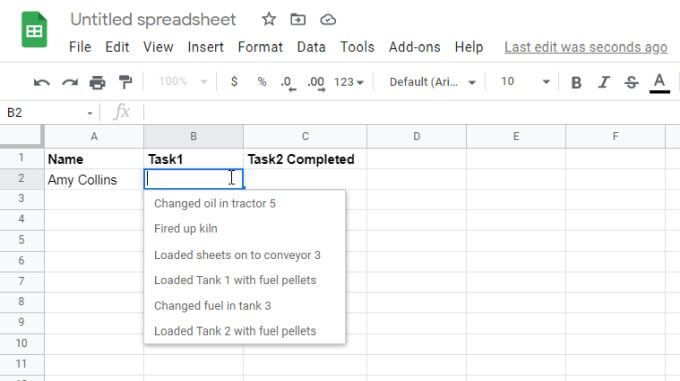
Task: Toggle Strikethrough formatting
Action: pyautogui.click(x=631, y=82)
